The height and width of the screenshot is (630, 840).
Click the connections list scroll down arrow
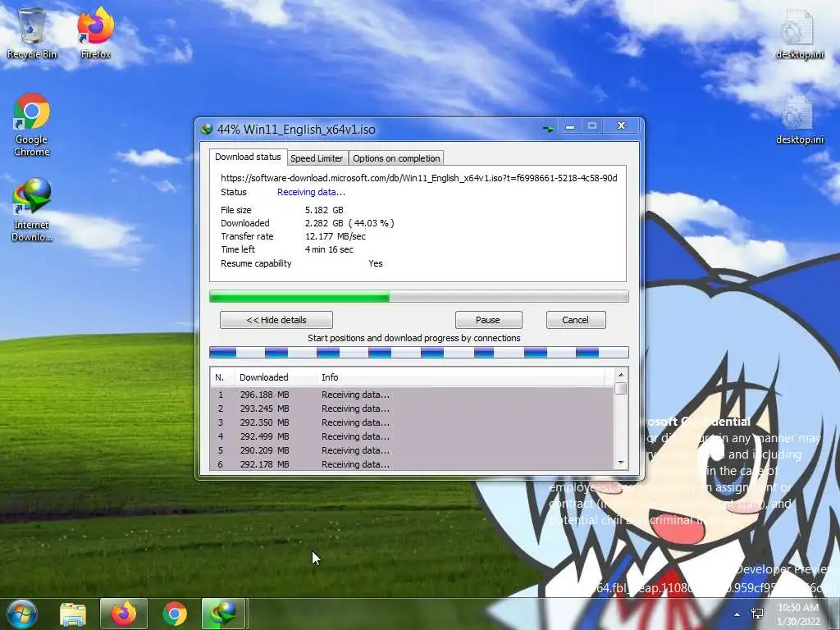pyautogui.click(x=620, y=463)
